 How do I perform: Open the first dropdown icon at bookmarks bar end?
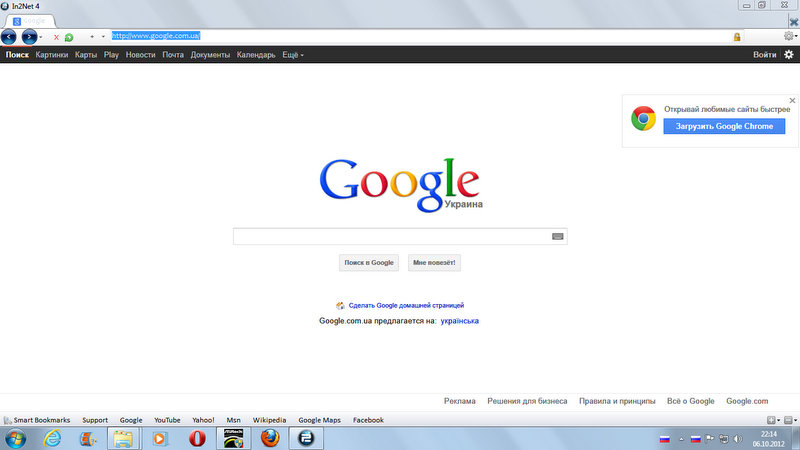point(773,420)
